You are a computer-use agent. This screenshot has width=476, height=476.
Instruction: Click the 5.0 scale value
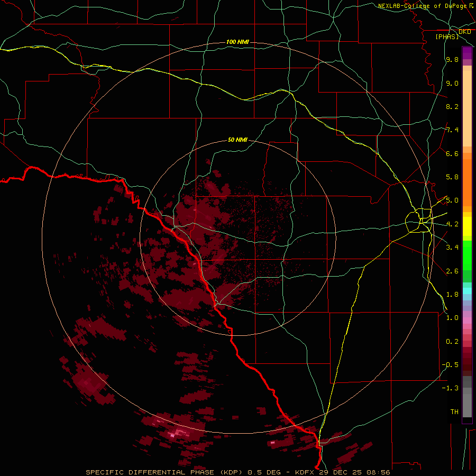[452, 200]
